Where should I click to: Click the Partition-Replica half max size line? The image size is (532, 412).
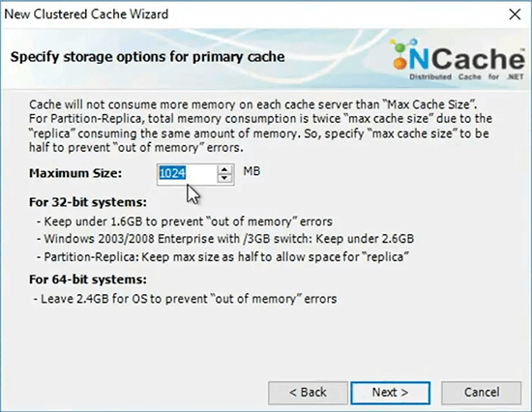[222, 257]
